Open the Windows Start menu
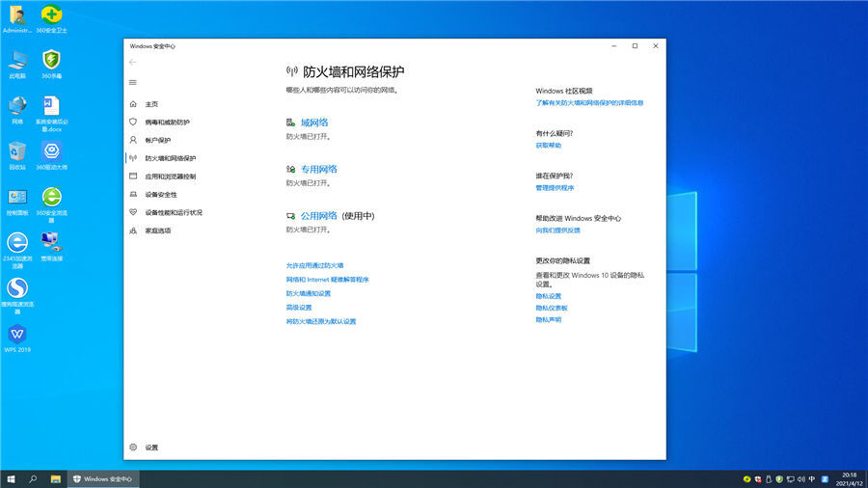 pyautogui.click(x=11, y=479)
